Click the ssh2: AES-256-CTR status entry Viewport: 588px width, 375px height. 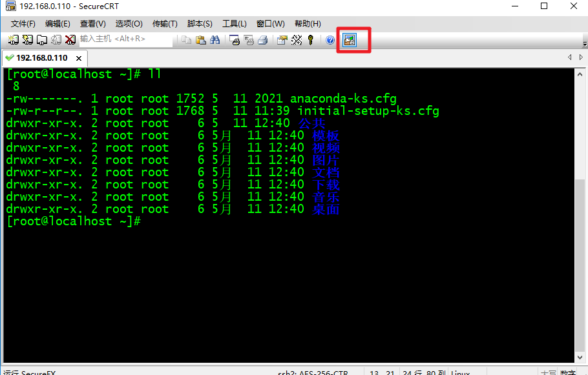click(313, 372)
